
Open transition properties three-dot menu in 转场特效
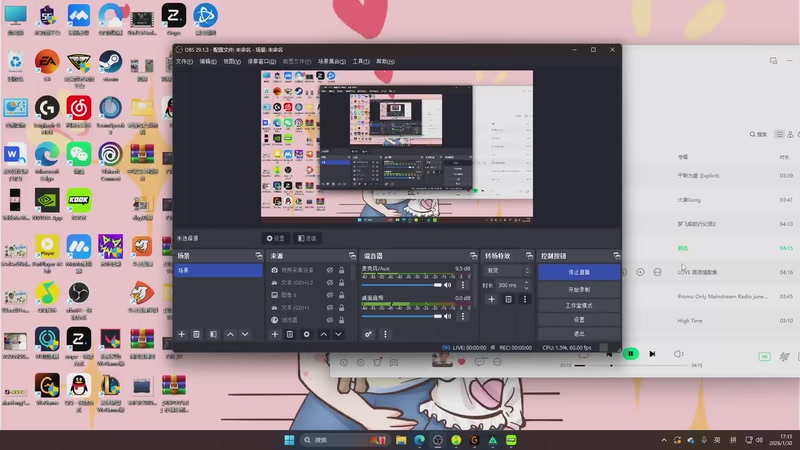click(x=524, y=299)
